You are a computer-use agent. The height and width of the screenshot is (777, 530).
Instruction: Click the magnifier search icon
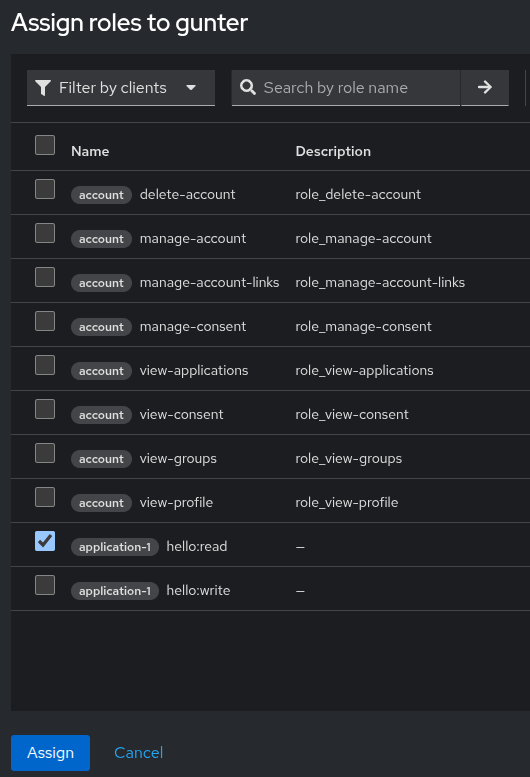click(x=248, y=87)
